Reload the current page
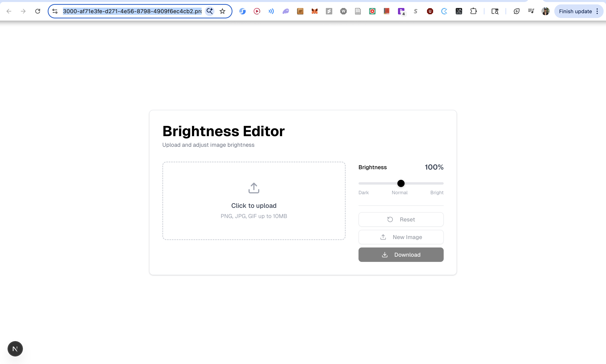Image resolution: width=606 pixels, height=364 pixels. coord(37,11)
